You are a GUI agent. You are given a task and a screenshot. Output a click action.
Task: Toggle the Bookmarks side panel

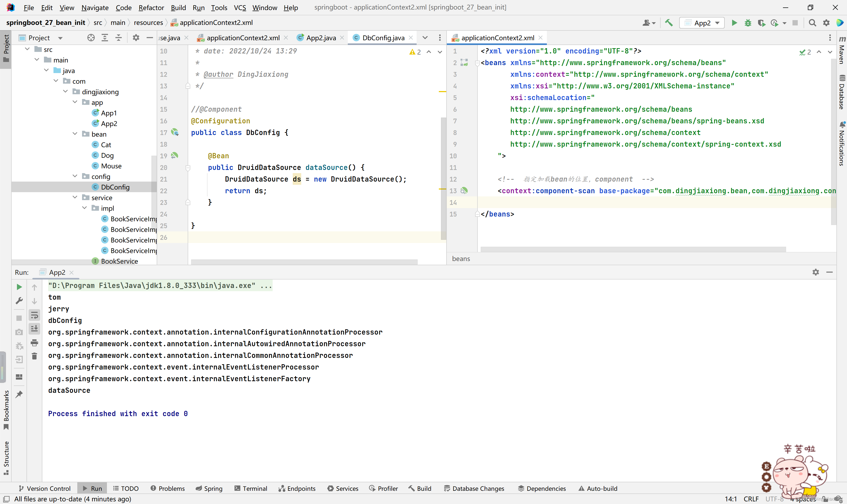tap(6, 410)
